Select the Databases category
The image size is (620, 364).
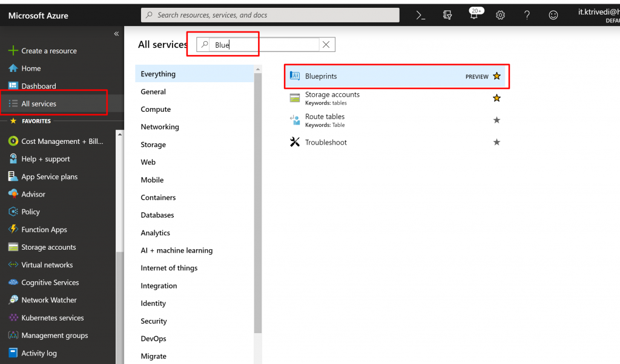pyautogui.click(x=157, y=215)
